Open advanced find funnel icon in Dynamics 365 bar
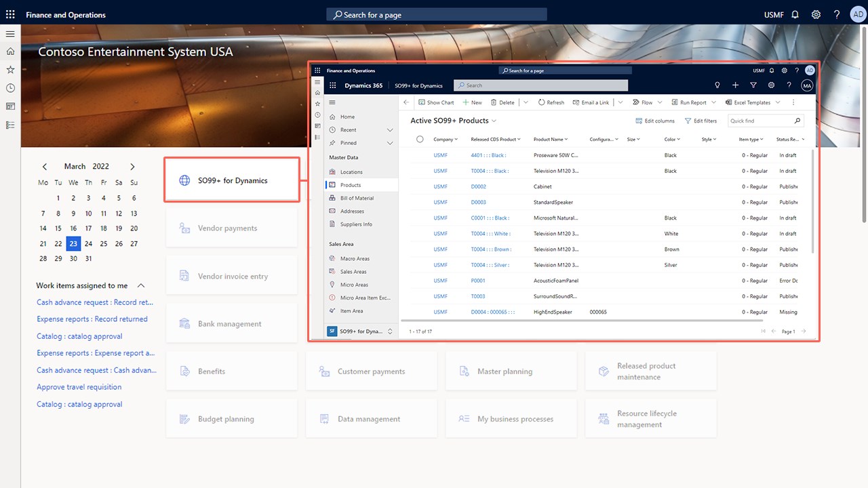This screenshot has height=488, width=868. (x=753, y=85)
